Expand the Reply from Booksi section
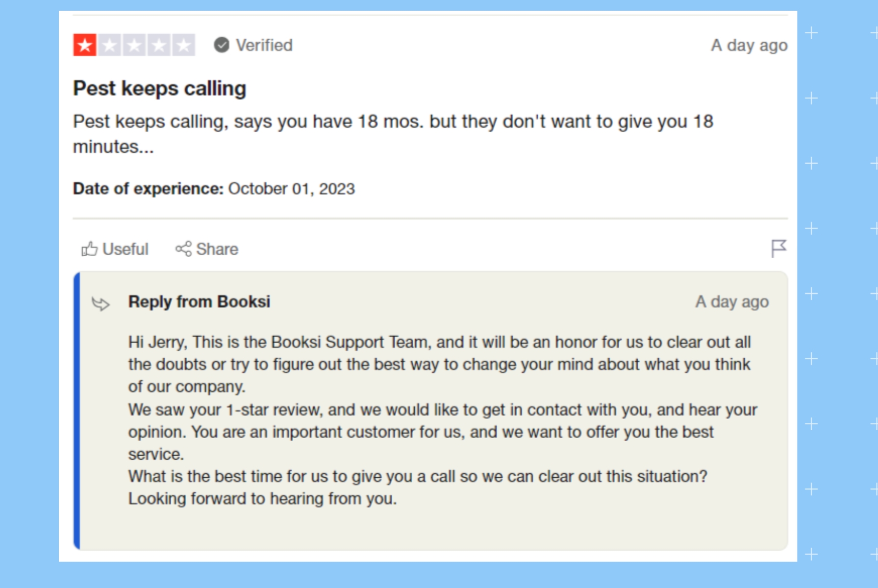Screen dimensions: 878x588 (199, 302)
